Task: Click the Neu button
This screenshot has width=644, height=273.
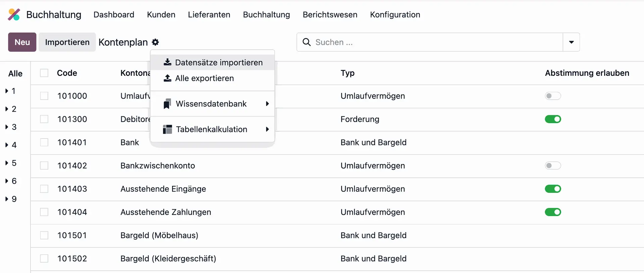Action: pos(22,42)
